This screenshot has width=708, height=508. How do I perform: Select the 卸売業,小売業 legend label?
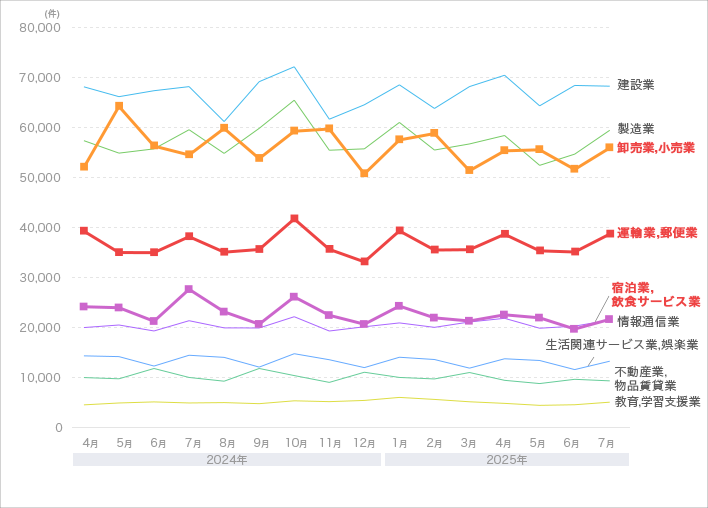click(x=656, y=148)
